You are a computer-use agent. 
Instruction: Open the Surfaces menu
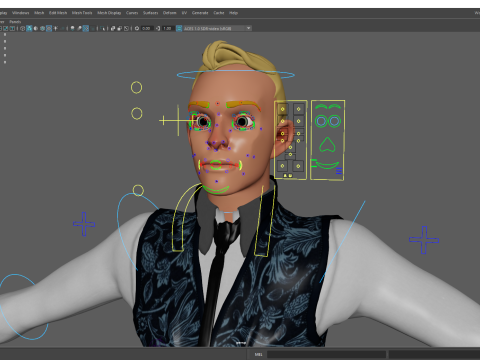[150, 13]
